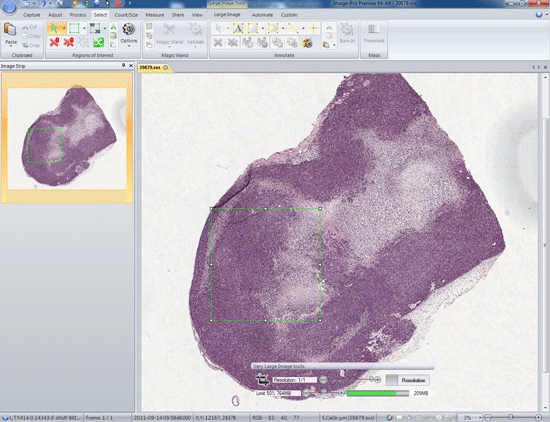550x422 pixels.
Task: Click Copy in the Clipboard group
Action: 32,36
